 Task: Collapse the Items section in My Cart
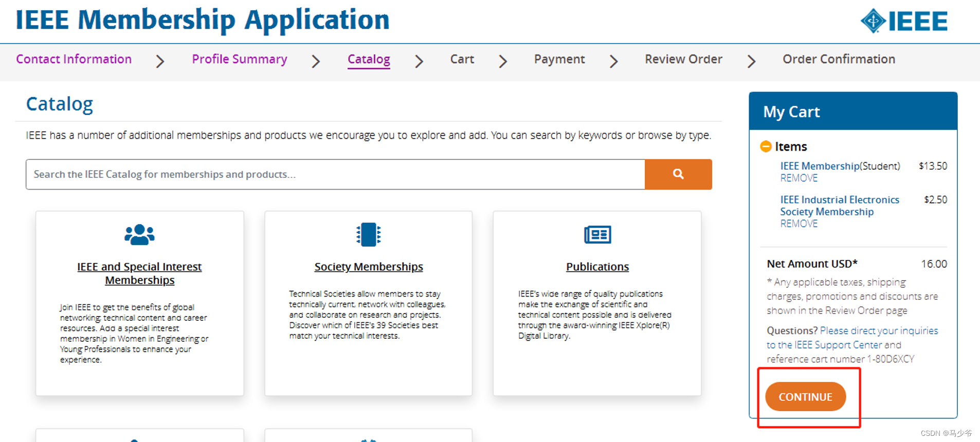[x=766, y=146]
